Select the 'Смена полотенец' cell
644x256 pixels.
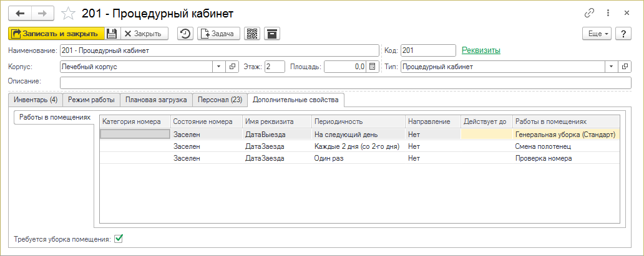[x=566, y=146]
